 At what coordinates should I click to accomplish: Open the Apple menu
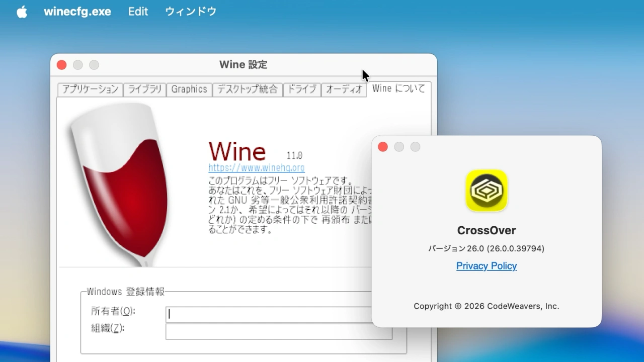[x=22, y=12]
